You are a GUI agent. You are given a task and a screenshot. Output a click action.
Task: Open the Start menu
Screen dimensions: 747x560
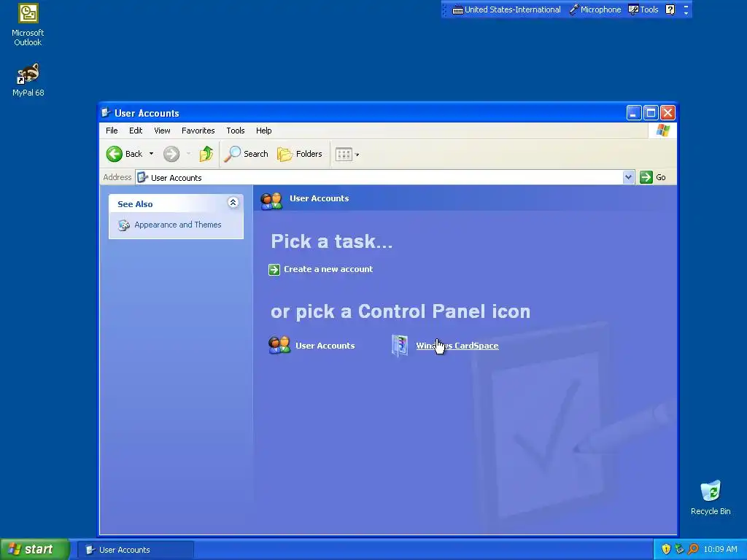pos(34,549)
